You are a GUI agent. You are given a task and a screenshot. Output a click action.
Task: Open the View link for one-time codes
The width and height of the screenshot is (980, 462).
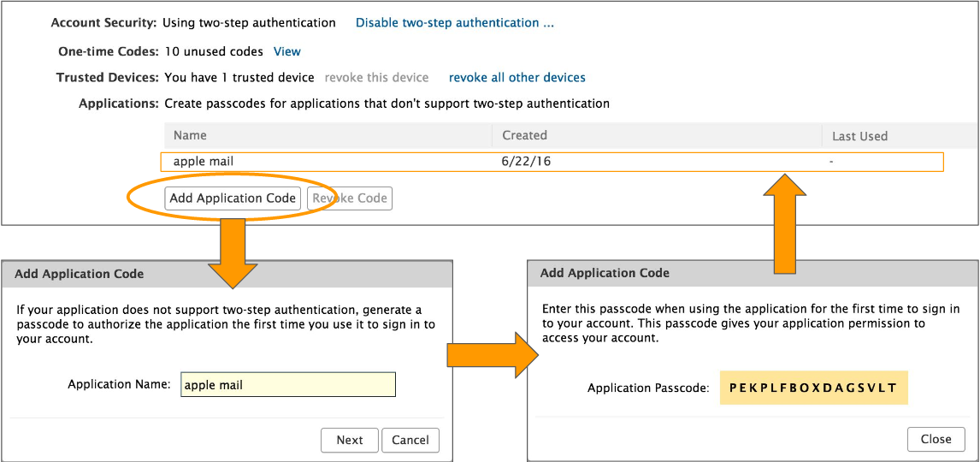tap(287, 52)
